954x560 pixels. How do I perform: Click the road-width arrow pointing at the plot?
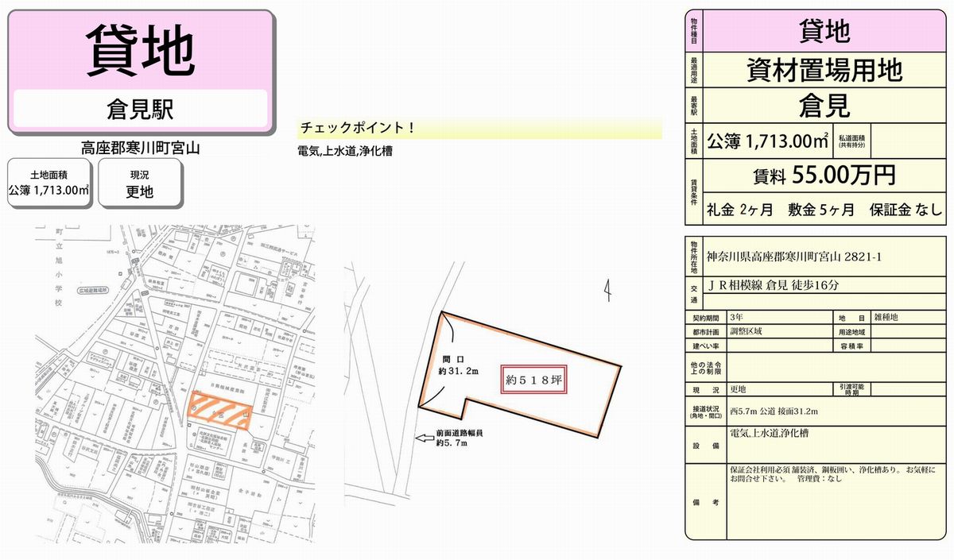point(423,437)
